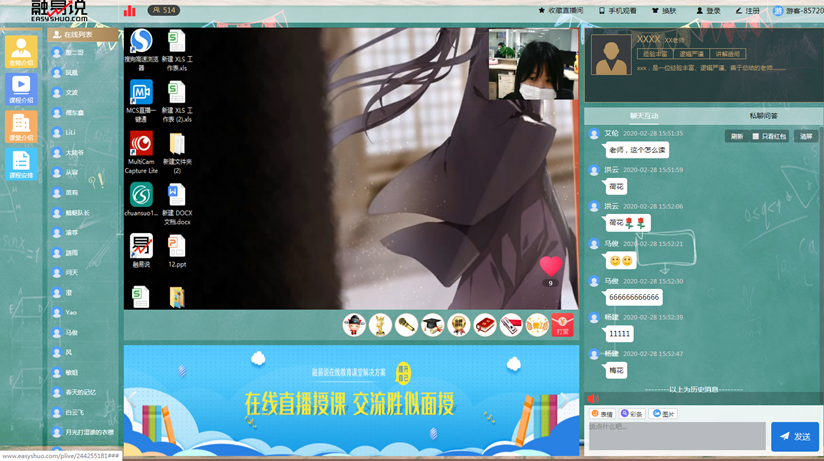This screenshot has height=461, width=824.
Task: Click the red bar chart statistics icon
Action: 129,11
